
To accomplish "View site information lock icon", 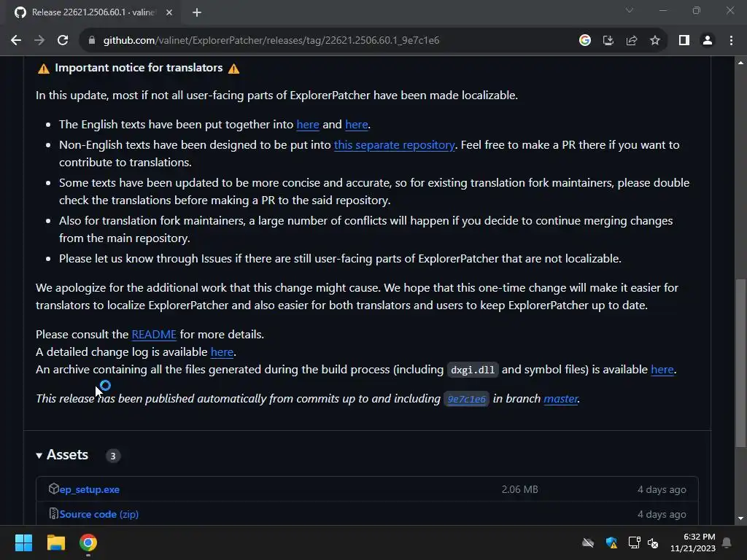I will tap(92, 41).
